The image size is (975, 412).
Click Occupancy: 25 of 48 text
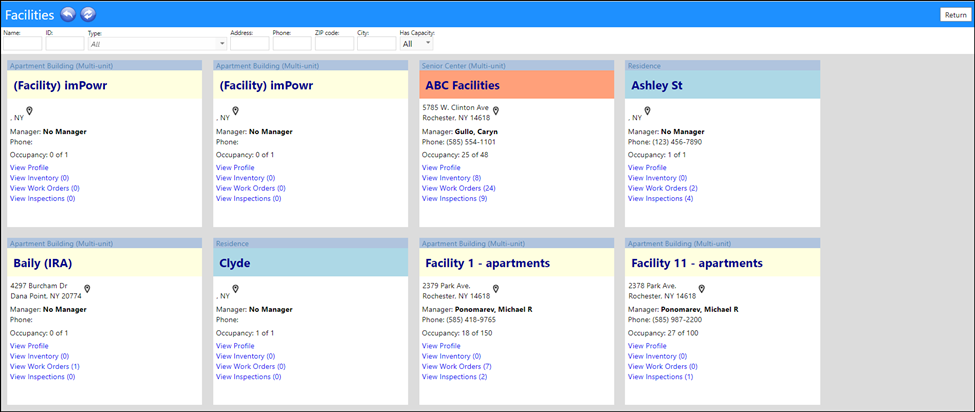(455, 155)
